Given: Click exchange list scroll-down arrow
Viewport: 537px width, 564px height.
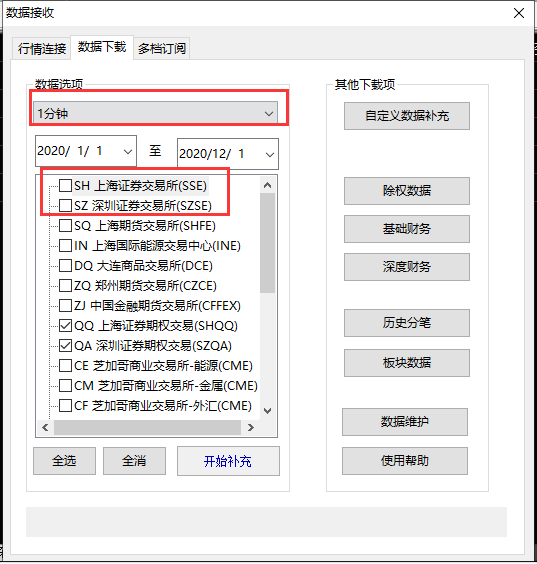Looking at the screenshot, I should [x=267, y=411].
